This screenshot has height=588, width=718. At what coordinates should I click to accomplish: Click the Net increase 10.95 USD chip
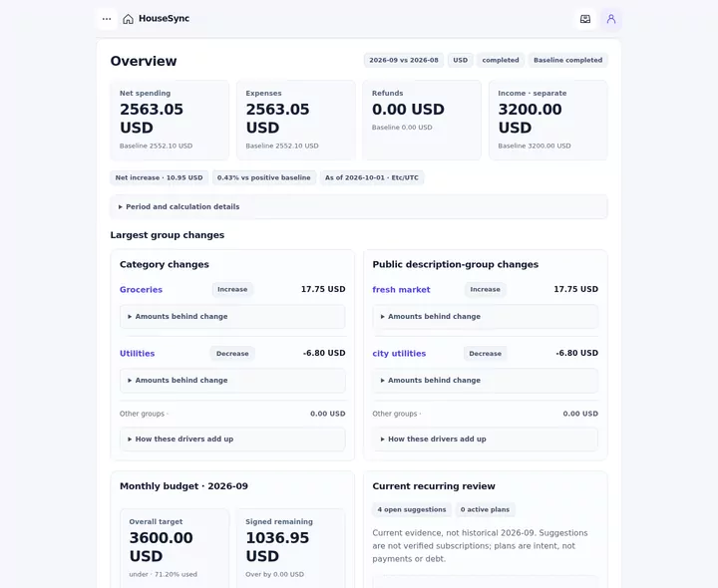[x=159, y=177]
